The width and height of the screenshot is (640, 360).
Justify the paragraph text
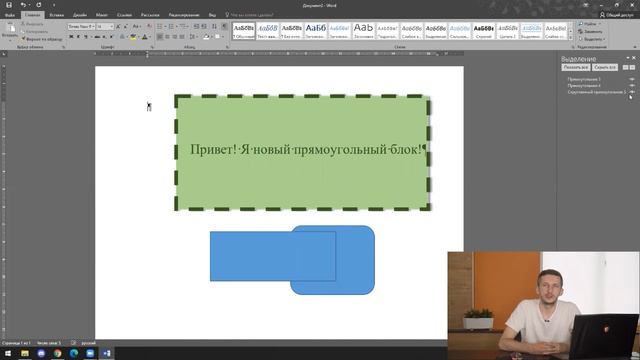pyautogui.click(x=182, y=37)
